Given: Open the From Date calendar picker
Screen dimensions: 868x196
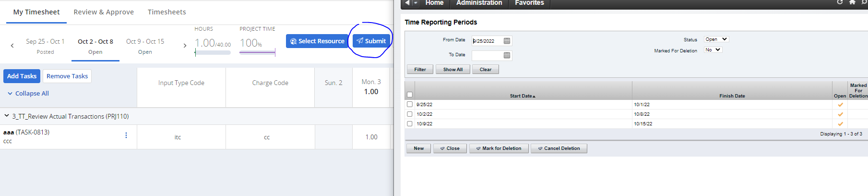Looking at the screenshot, I should pos(507,41).
